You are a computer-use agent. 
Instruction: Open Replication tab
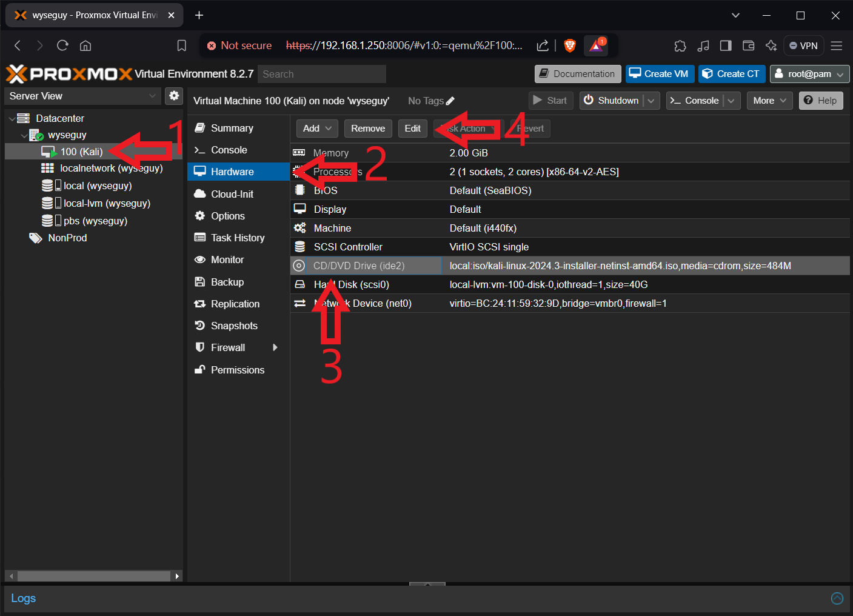[x=238, y=304]
